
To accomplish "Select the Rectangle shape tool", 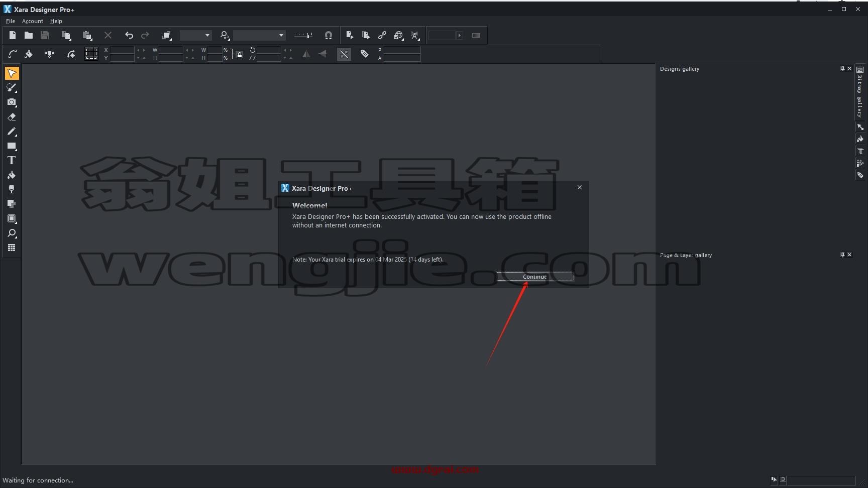I will tap(12, 146).
